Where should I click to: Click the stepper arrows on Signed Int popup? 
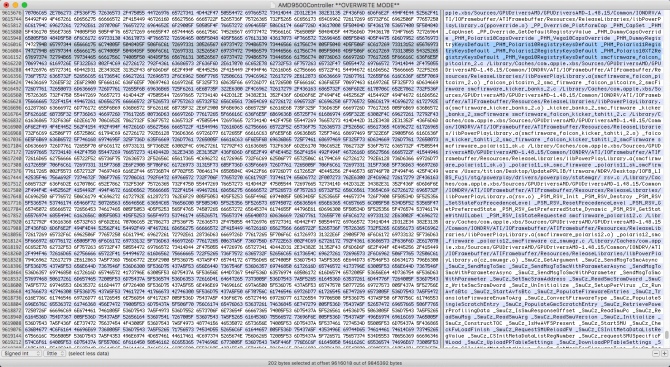38,353
